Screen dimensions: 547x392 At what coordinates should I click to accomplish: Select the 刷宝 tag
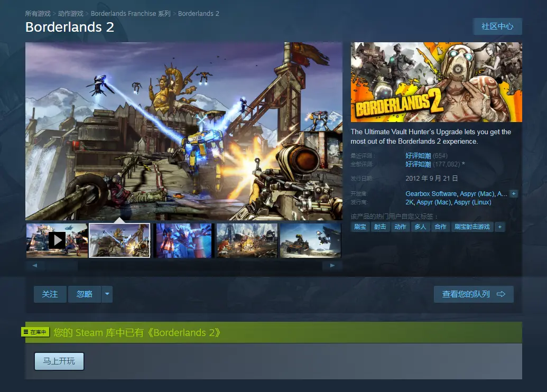point(360,227)
